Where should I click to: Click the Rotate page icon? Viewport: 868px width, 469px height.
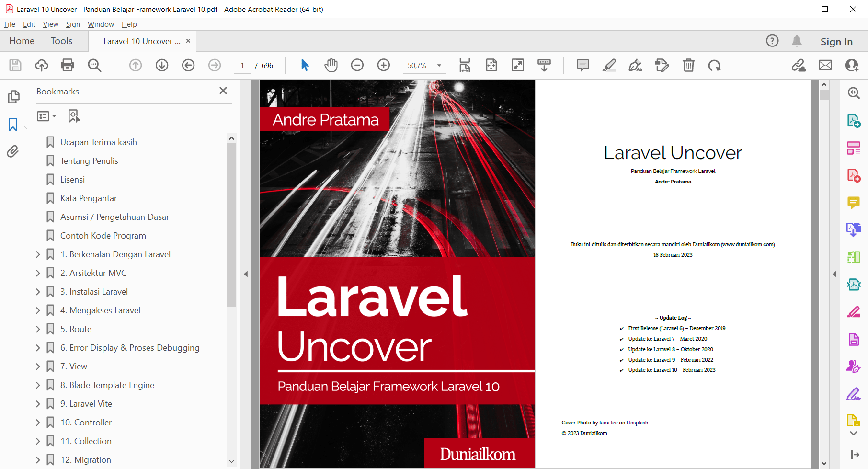(715, 65)
